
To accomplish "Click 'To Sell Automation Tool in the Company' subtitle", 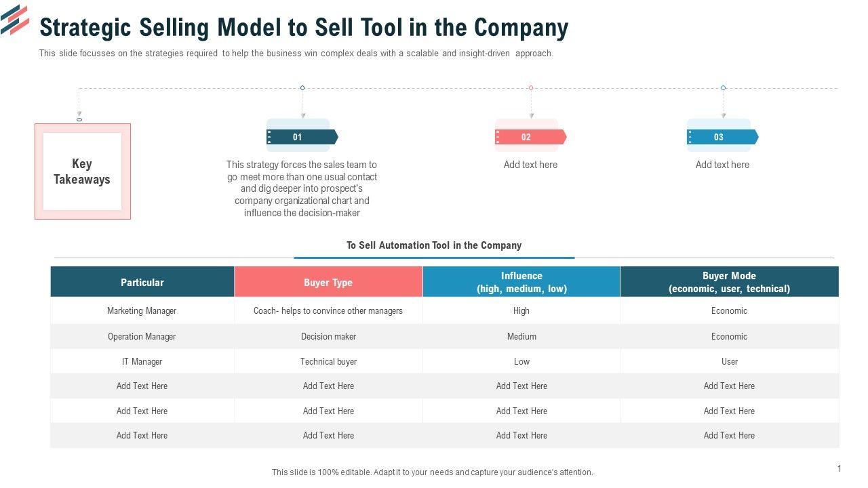I will pyautogui.click(x=434, y=245).
